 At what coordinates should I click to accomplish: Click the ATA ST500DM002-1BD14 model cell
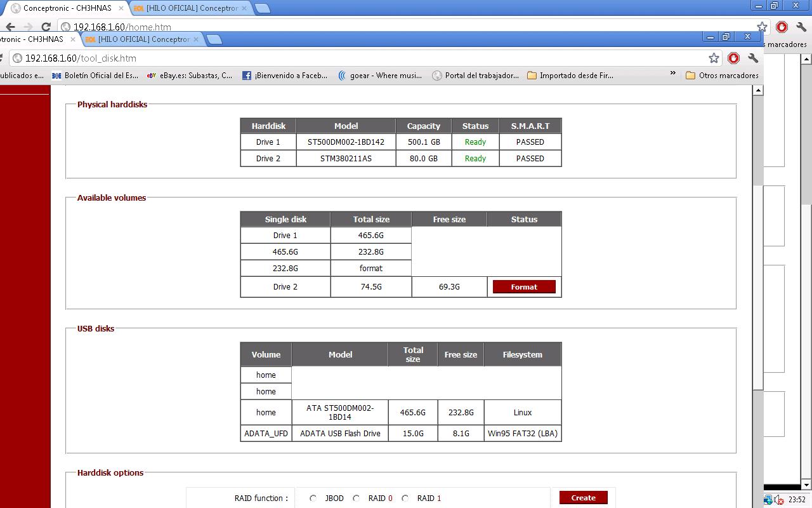tap(340, 413)
